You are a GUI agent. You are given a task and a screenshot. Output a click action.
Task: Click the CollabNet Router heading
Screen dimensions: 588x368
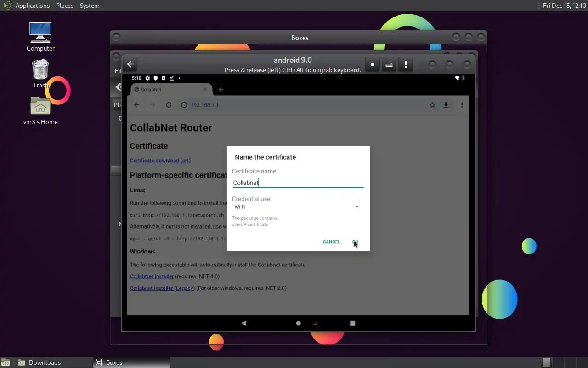pos(171,128)
